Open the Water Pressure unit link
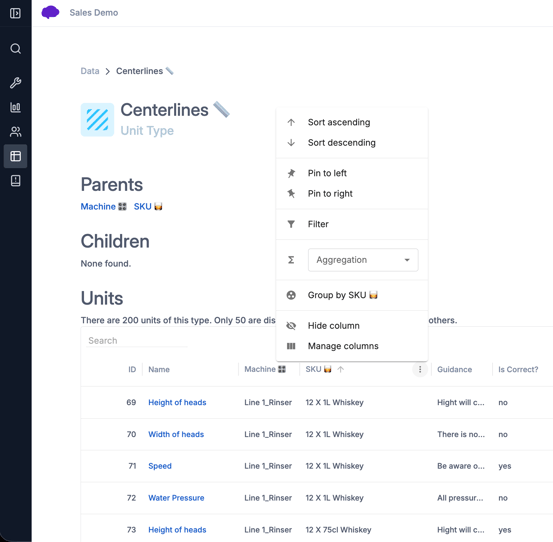Screen dimensions: 553x542 pos(176,498)
